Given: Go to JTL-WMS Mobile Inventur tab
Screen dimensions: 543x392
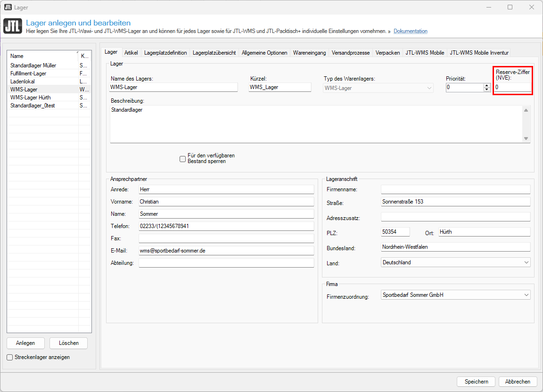Looking at the screenshot, I should coord(479,53).
